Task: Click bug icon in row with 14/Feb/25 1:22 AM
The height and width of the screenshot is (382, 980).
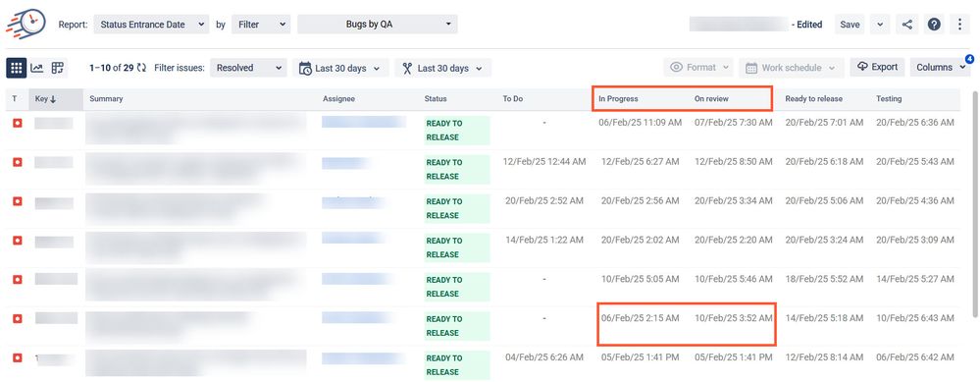Action: click(x=18, y=241)
